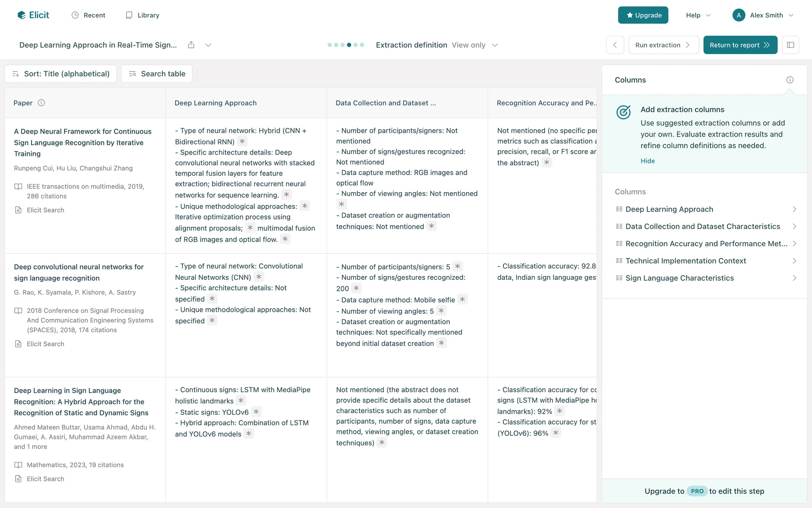Select the active step progress dot
The height and width of the screenshot is (508, 812).
coord(349,45)
